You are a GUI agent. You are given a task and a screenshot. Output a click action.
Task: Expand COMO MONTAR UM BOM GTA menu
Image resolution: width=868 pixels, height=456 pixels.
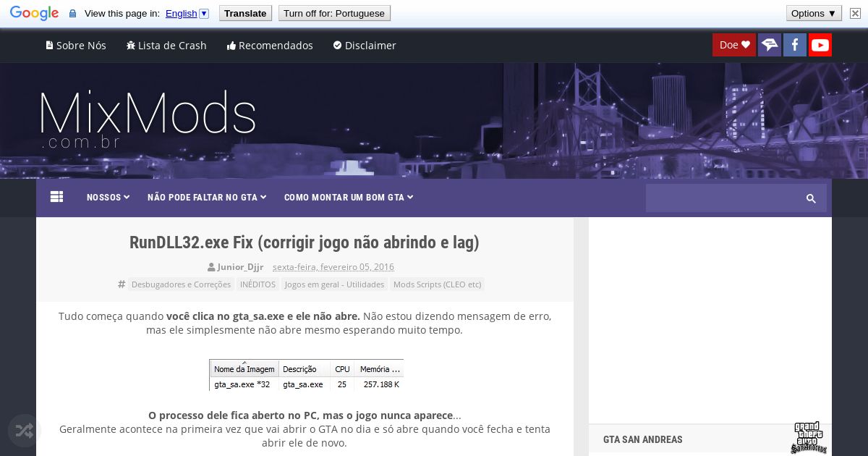[x=349, y=198]
